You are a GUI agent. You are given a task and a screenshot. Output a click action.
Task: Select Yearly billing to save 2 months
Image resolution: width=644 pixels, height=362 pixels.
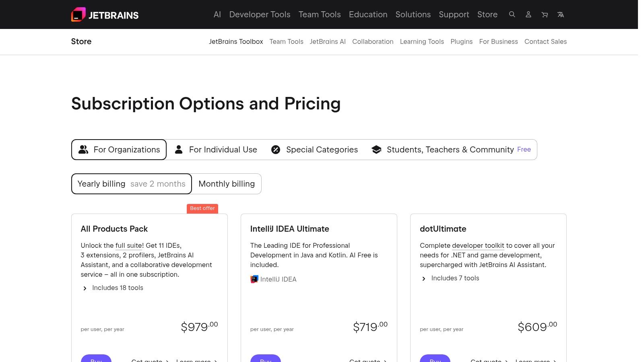click(131, 184)
